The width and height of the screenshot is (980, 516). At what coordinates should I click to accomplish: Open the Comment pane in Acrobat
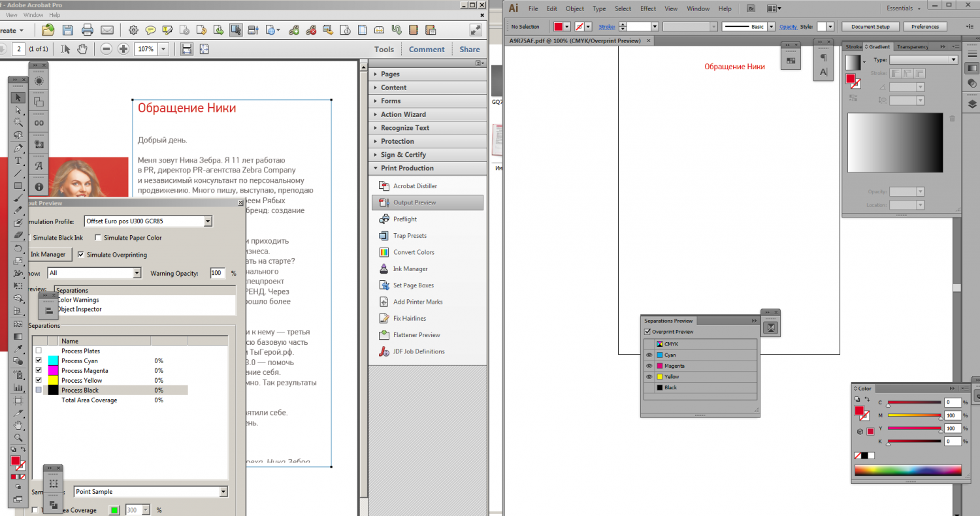pos(427,49)
